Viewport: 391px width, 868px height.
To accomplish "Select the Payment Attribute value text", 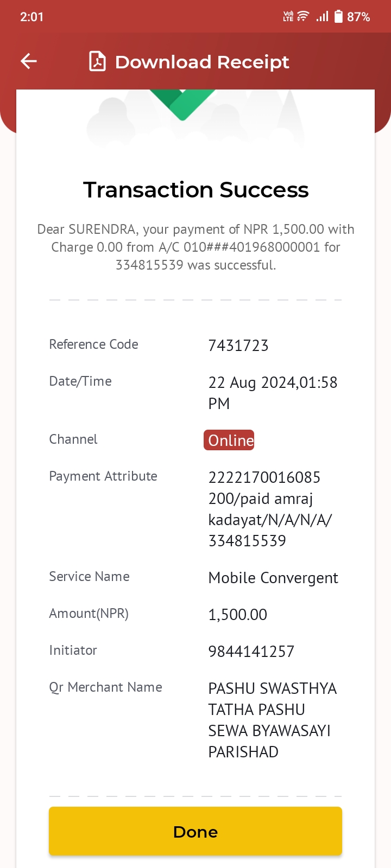I will 270,509.
